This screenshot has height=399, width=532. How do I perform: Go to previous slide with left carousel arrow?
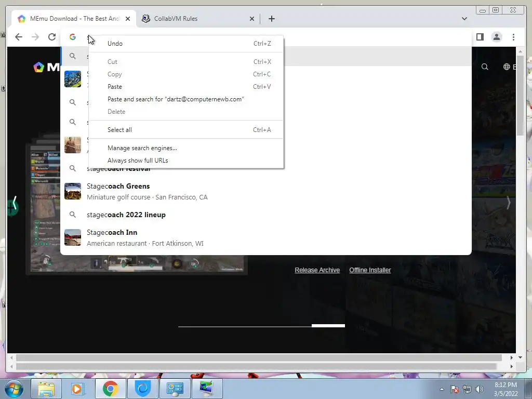15,203
